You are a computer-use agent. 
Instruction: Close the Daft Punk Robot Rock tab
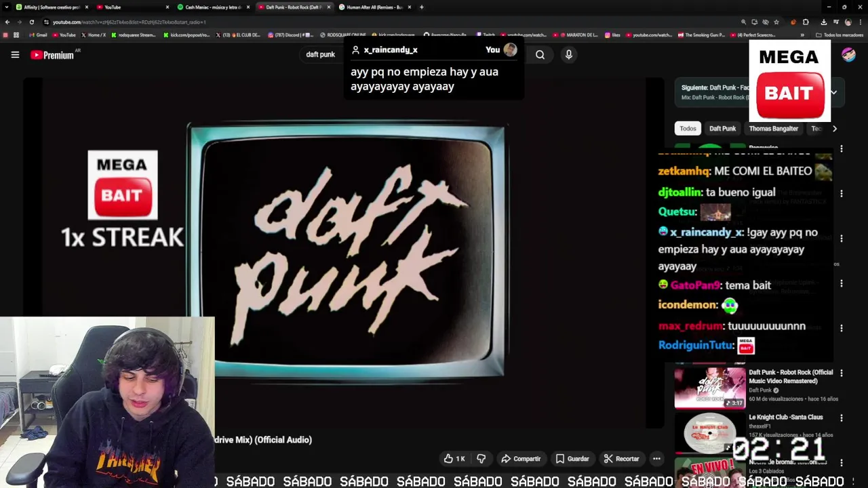point(329,7)
